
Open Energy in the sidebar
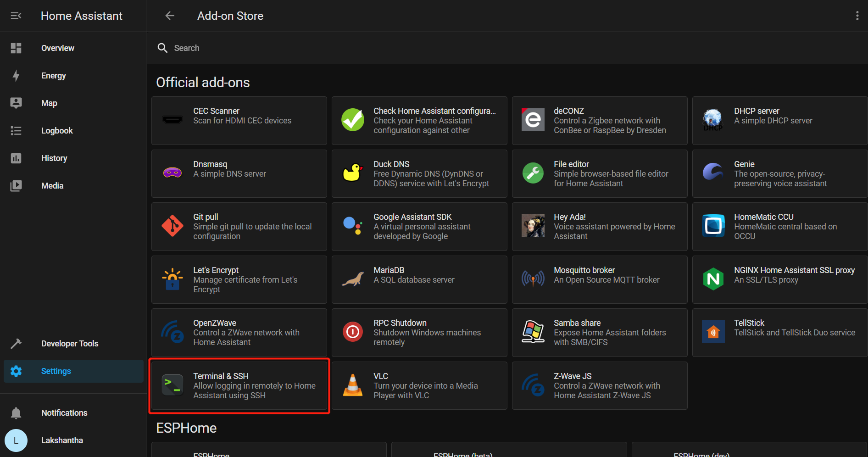pos(73,76)
